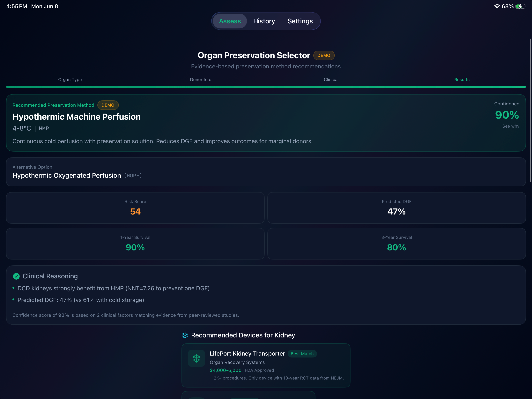Switch to the Assess tab

(230, 21)
